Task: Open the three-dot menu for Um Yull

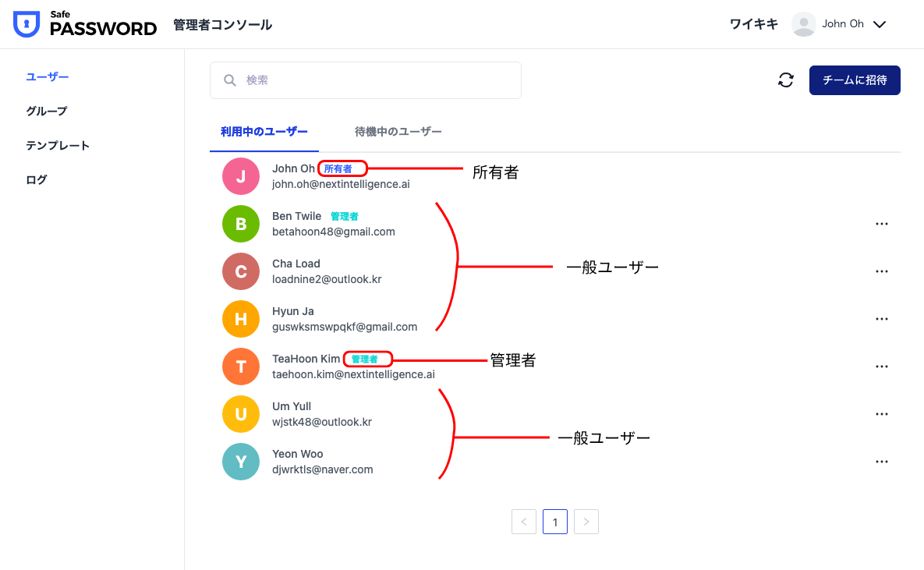Action: tap(882, 414)
